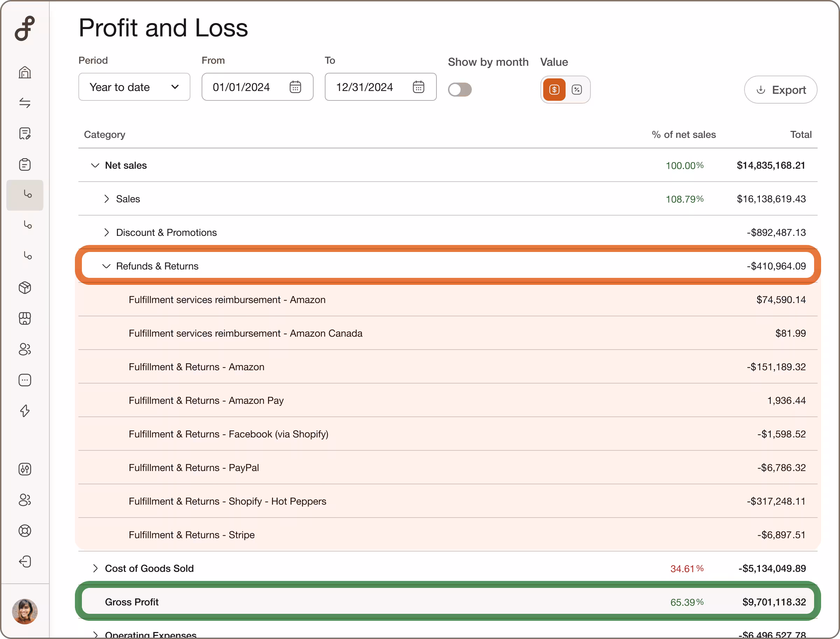The width and height of the screenshot is (840, 639).
Task: Select Fulfillment services reimbursement - Amazon Canada label
Action: click(245, 333)
